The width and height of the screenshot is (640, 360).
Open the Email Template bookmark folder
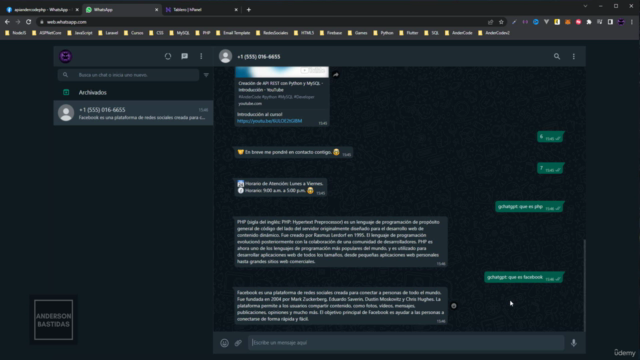(233, 33)
